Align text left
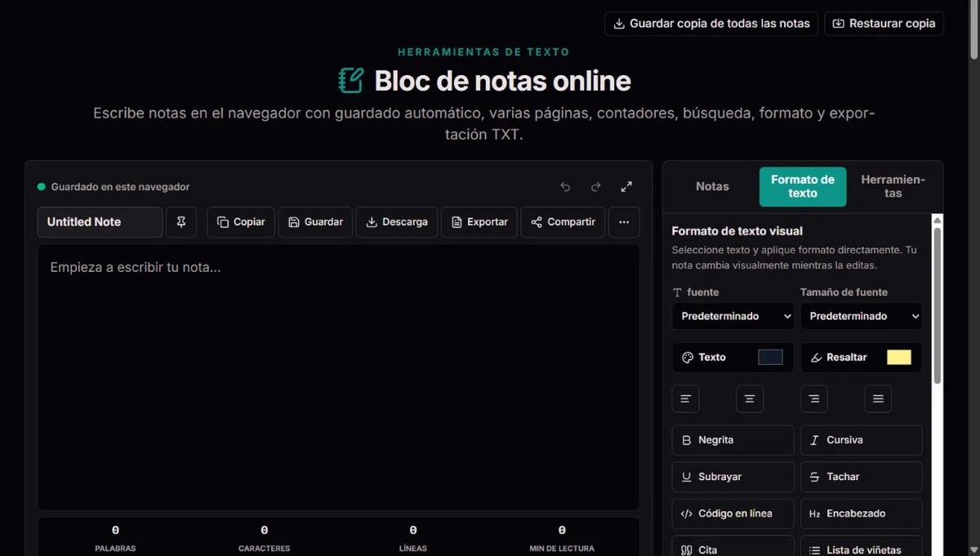 [685, 398]
